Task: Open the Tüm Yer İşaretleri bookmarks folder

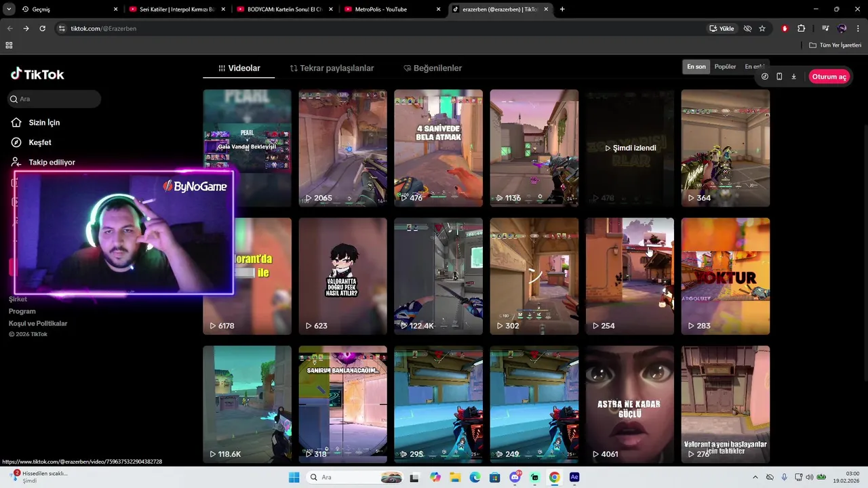Action: 835,45
